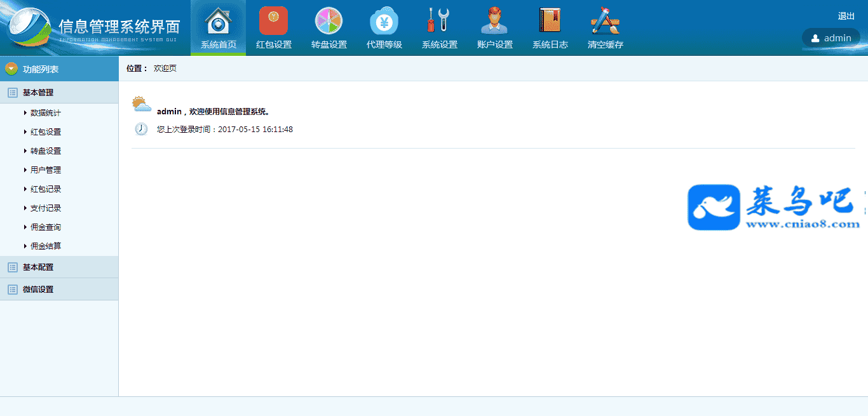The width and height of the screenshot is (868, 416).
Task: Click the 系统首页 house icon
Action: click(218, 21)
